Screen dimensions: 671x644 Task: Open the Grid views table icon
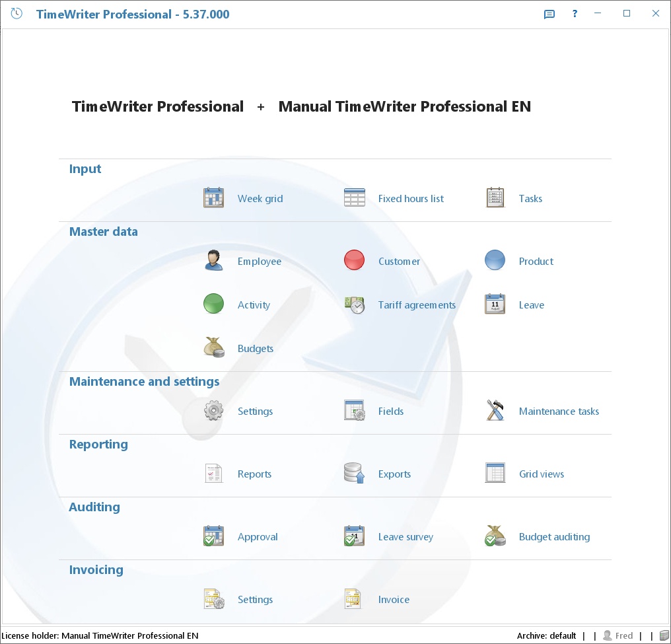(x=495, y=473)
